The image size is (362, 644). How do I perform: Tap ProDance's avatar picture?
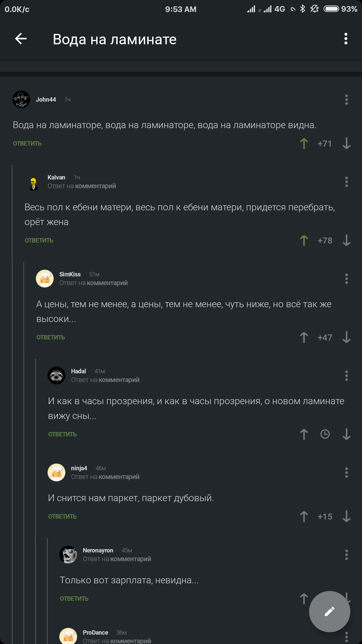pyautogui.click(x=68, y=636)
